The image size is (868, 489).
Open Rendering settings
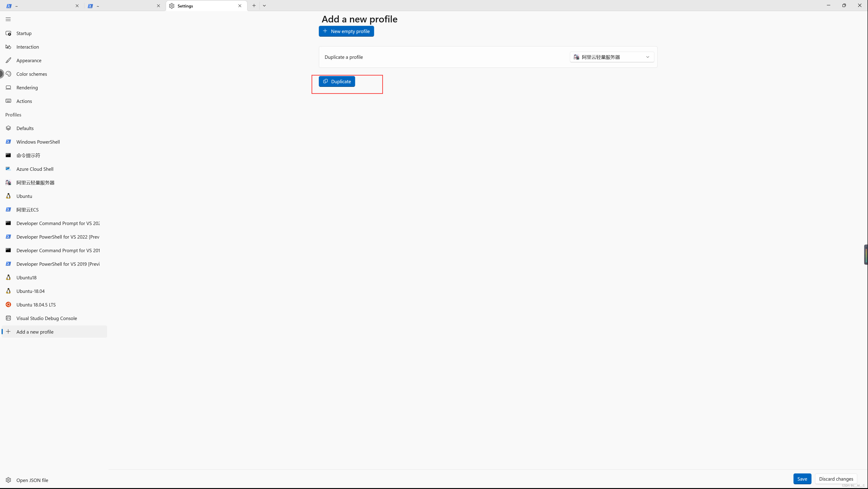[27, 88]
